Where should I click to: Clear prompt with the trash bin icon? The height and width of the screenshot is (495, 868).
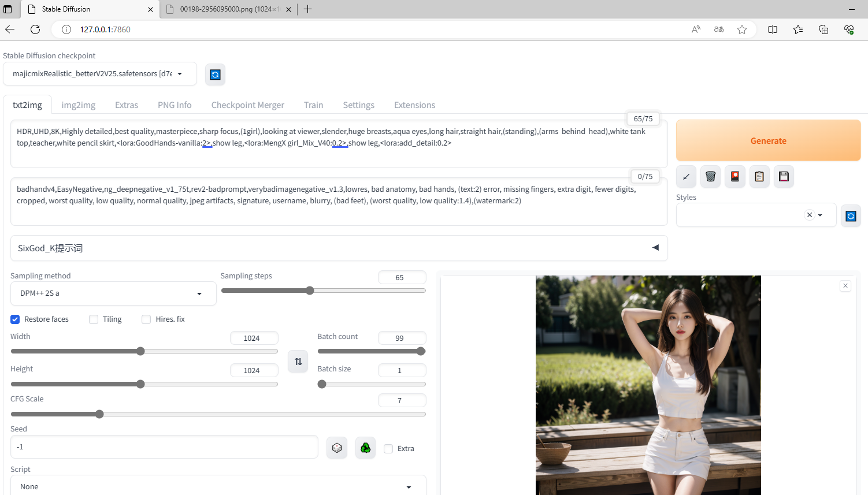click(711, 177)
